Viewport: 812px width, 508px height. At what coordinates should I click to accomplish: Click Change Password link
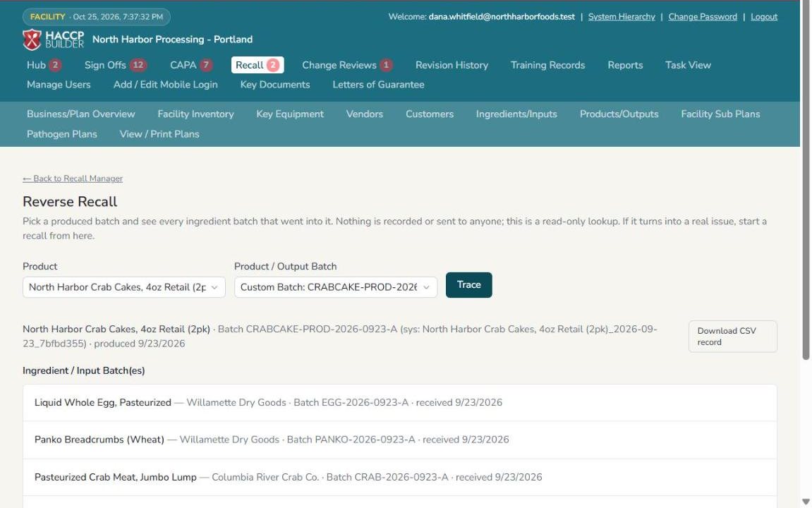[702, 16]
